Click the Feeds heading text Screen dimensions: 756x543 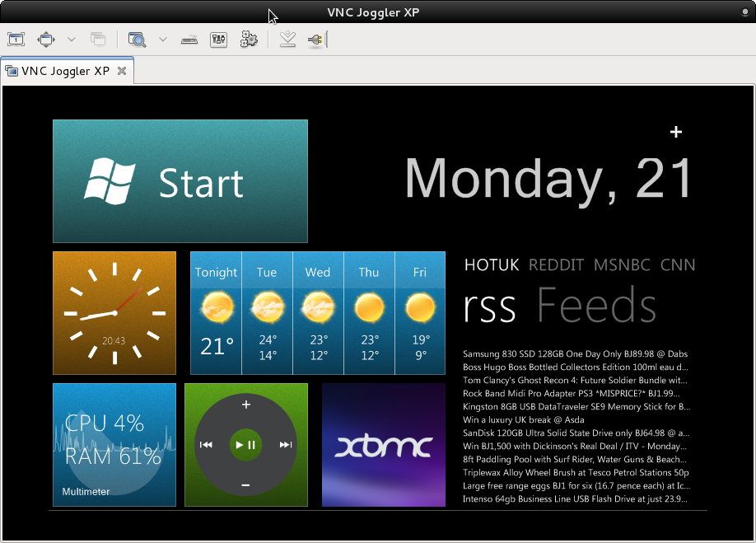click(597, 304)
